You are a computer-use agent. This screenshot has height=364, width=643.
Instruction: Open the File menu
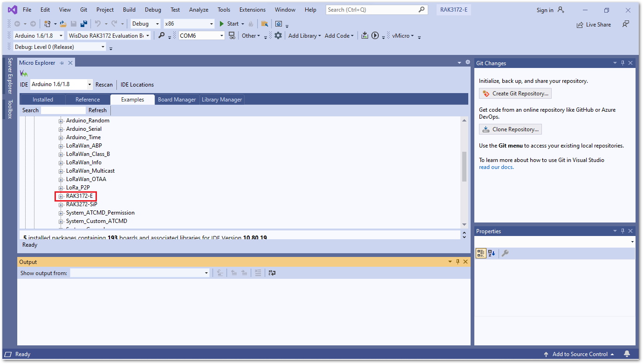[27, 10]
